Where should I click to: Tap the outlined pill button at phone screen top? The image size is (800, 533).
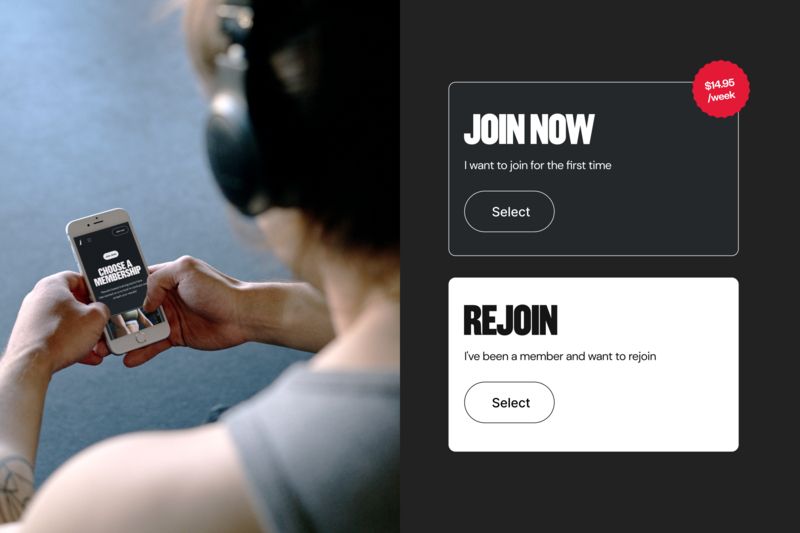click(x=120, y=231)
